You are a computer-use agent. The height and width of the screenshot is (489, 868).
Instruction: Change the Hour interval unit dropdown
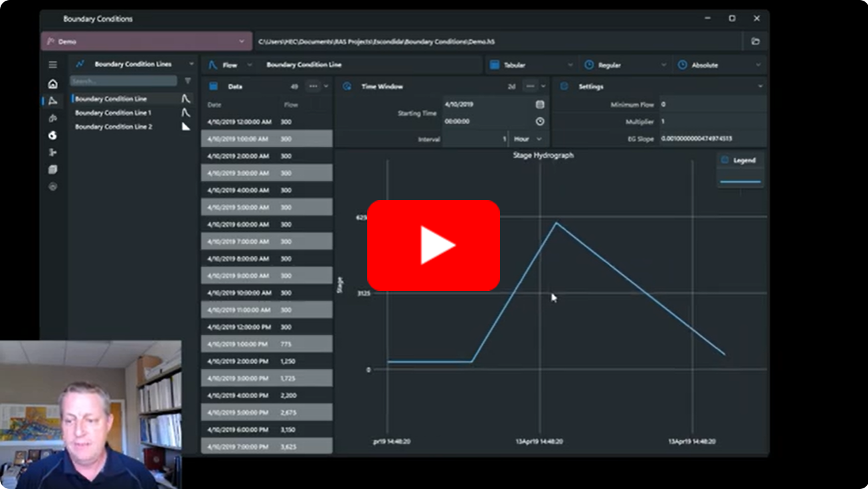coord(529,139)
